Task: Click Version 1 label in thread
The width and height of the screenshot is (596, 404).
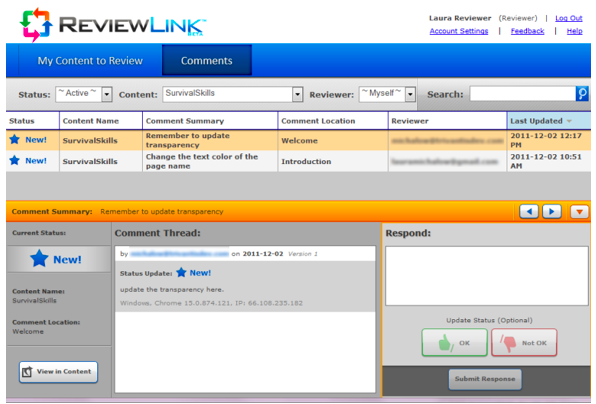Action: coord(303,254)
